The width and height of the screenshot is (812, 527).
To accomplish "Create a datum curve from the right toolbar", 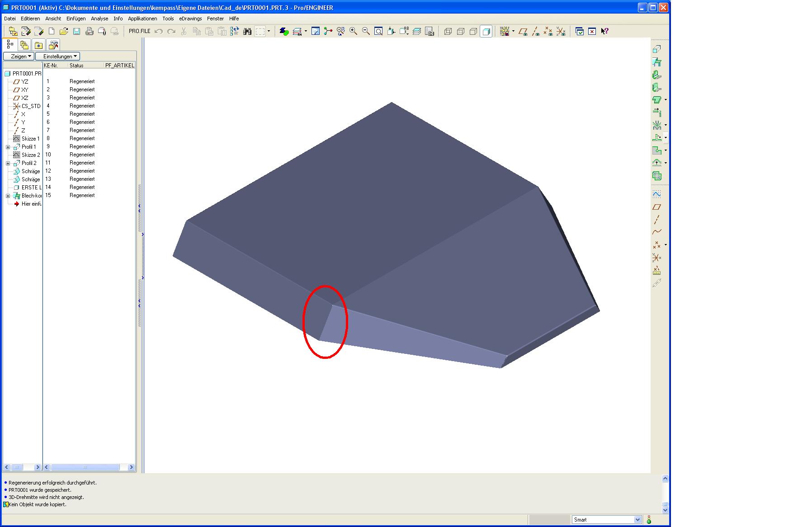I will (x=657, y=232).
